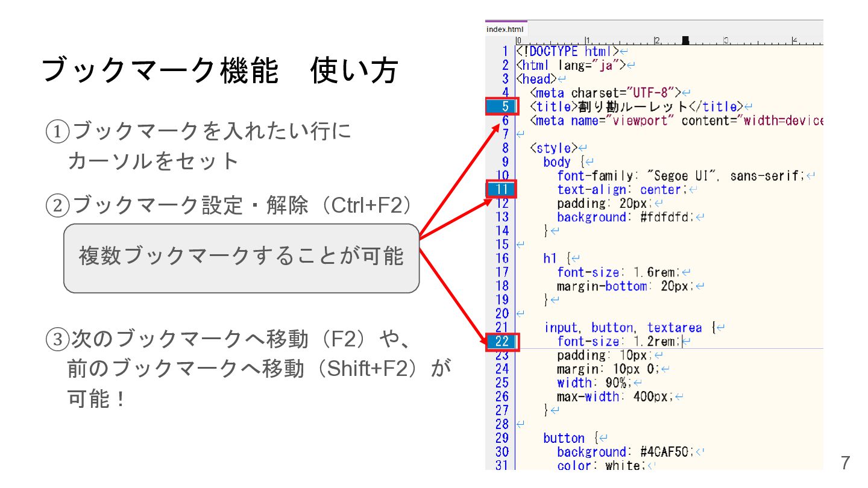
Task: Click the font-size: 1.6rem; line
Action: [623, 272]
